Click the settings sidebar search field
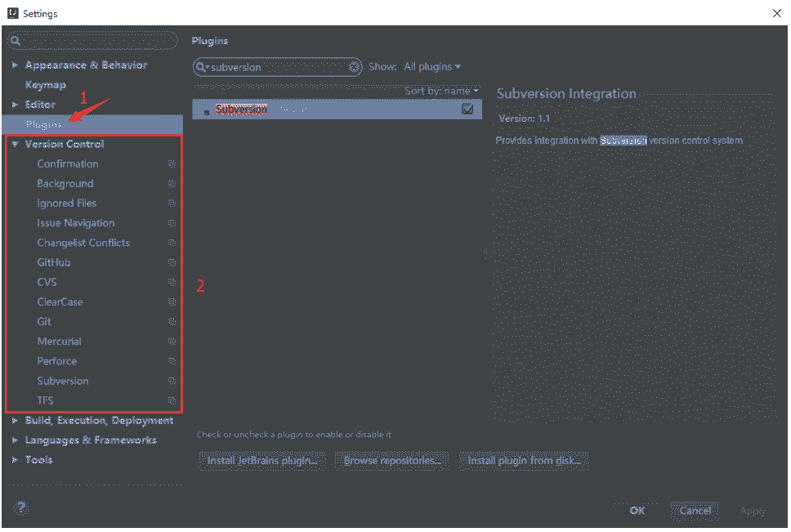 pos(94,41)
